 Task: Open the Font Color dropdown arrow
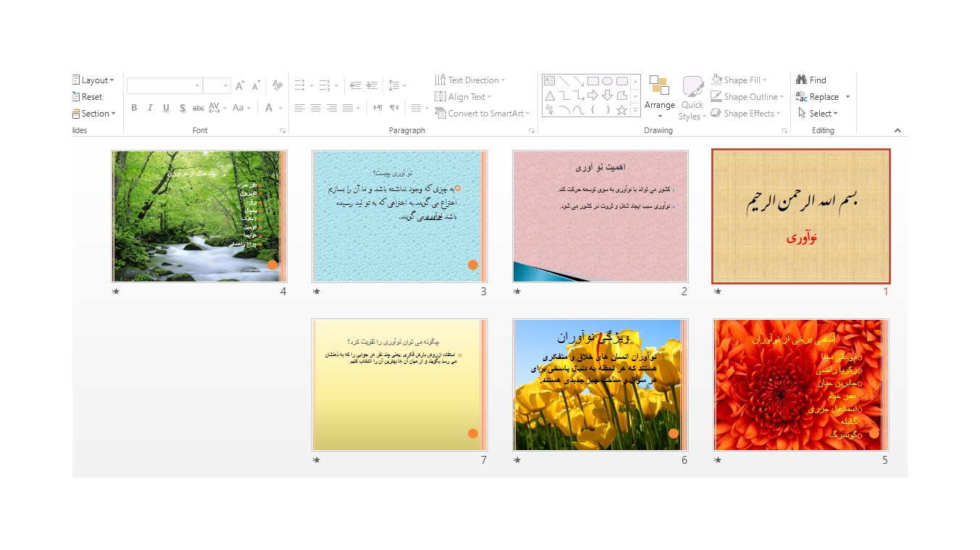[x=281, y=108]
